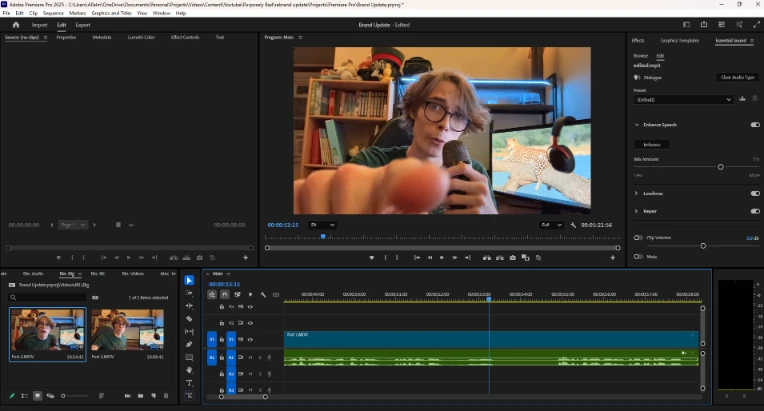764x411 pixels.
Task: Toggle the Clip Volume switch
Action: tap(638, 238)
